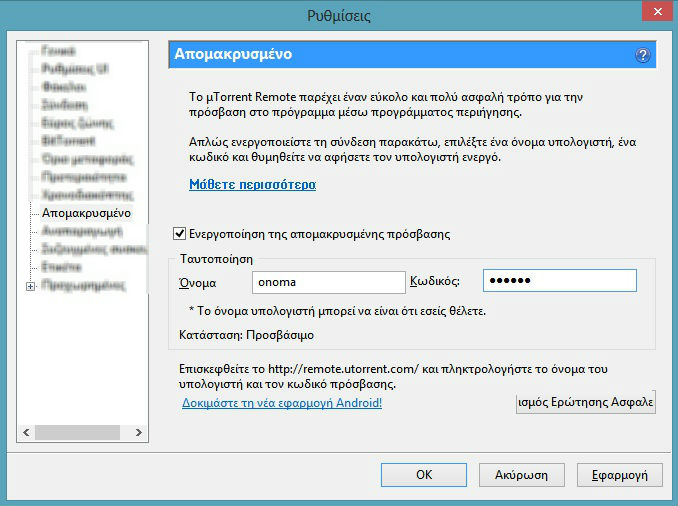This screenshot has width=678, height=506.
Task: Click the Ρυθμίσεις window title
Action: 339,16
